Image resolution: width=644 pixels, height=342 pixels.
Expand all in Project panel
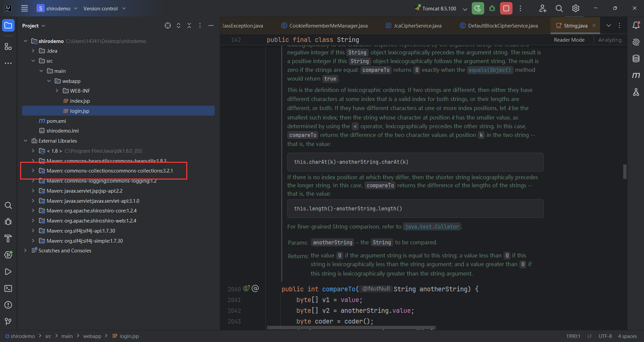pos(179,26)
